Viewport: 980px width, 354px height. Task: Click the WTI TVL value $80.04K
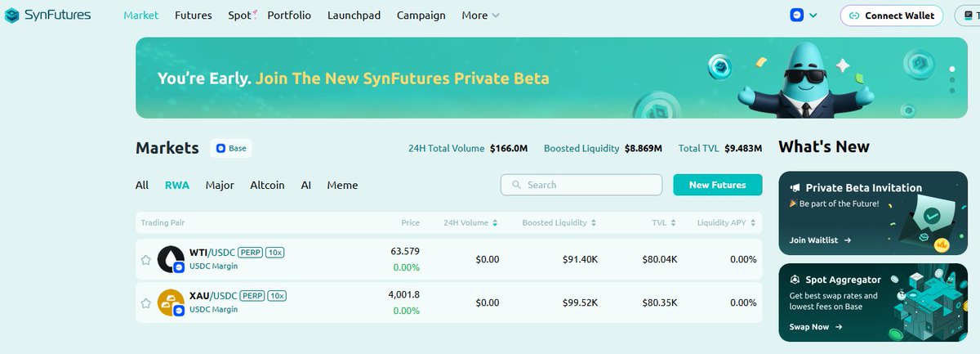[660, 259]
